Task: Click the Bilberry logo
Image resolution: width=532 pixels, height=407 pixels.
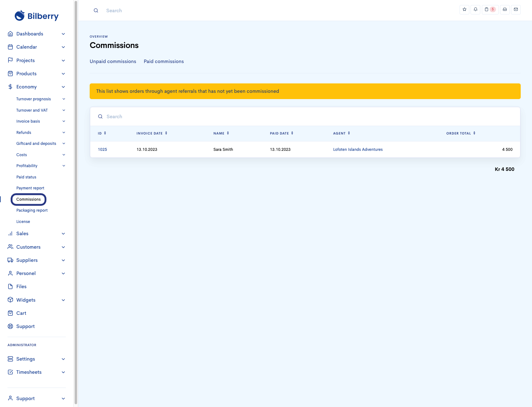Action: [x=37, y=16]
